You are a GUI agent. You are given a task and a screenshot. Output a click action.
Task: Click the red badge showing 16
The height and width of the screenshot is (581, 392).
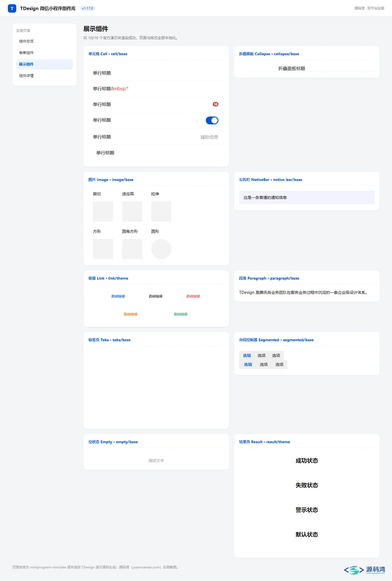click(216, 104)
